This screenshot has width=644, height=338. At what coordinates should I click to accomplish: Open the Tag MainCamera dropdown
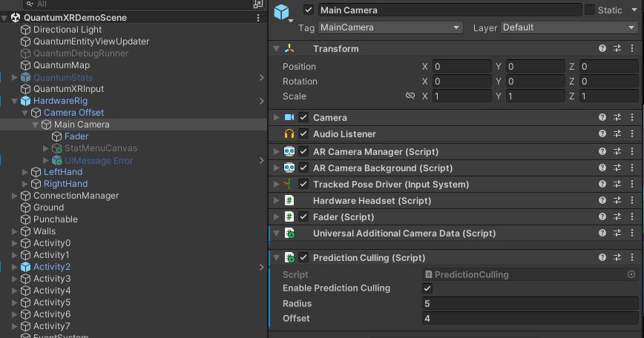390,27
